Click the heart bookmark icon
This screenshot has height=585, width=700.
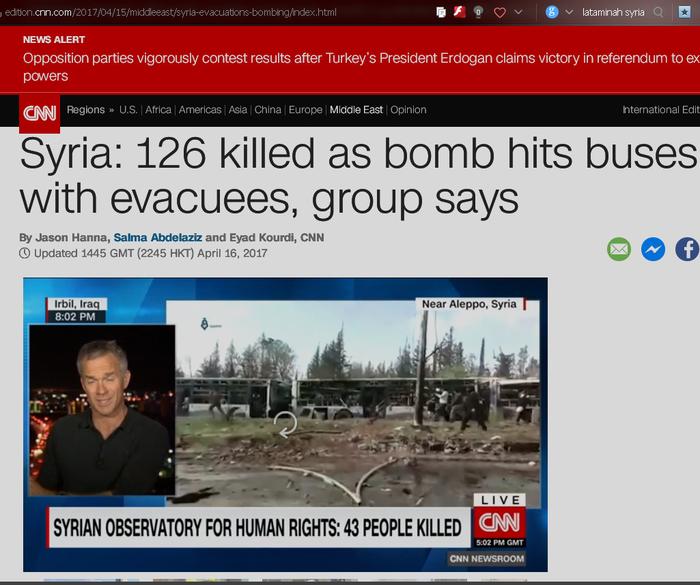point(499,12)
